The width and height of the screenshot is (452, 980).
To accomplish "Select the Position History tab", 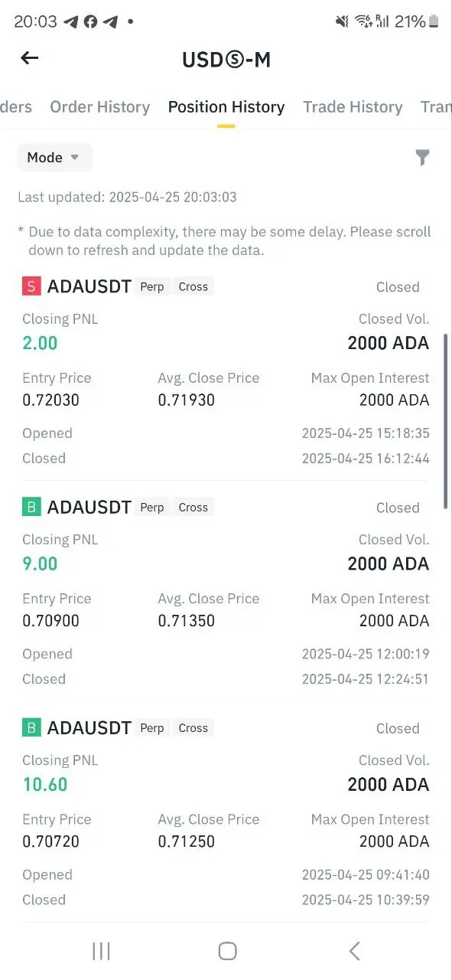I will 226,107.
